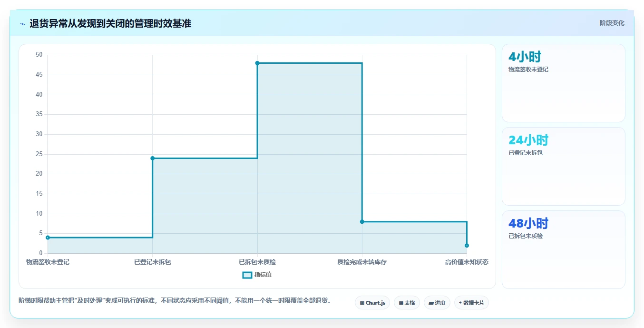Click x-axis label 高价值未知状态
Screen dimensions: 644x328
467,262
